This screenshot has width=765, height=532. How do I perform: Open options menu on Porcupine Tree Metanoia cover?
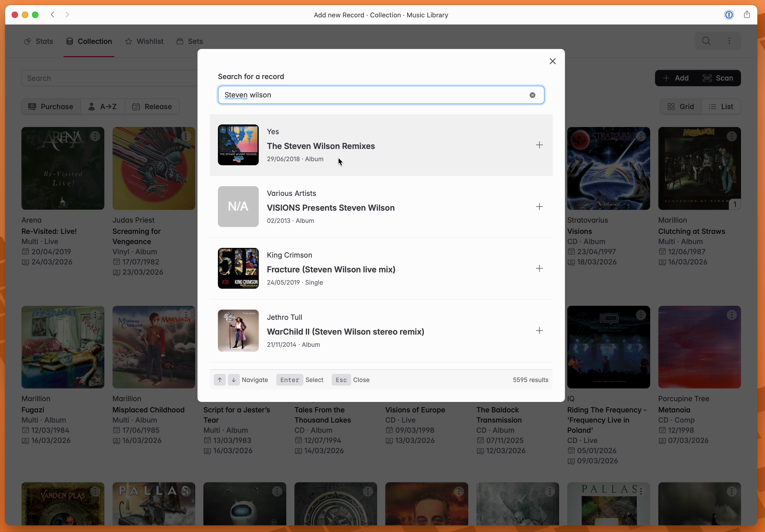(x=732, y=315)
